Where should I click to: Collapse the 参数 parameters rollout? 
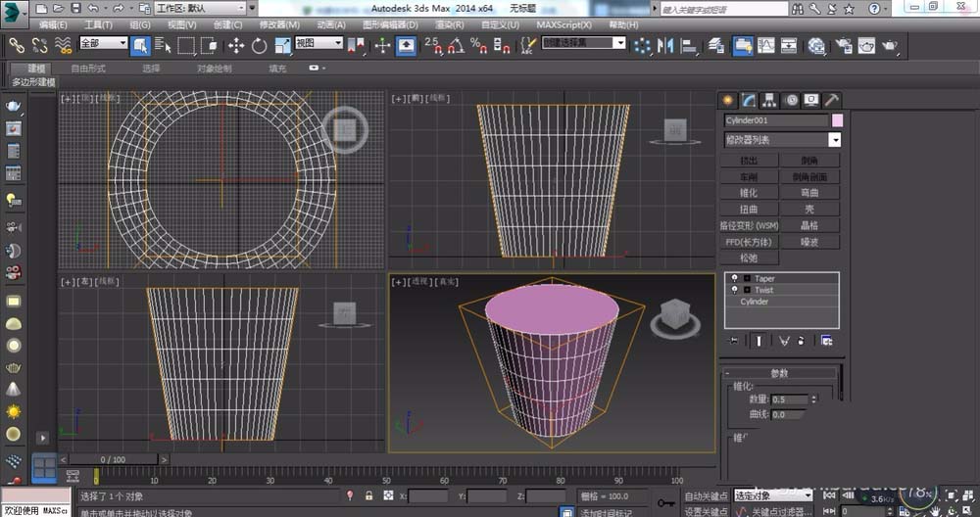click(x=779, y=373)
